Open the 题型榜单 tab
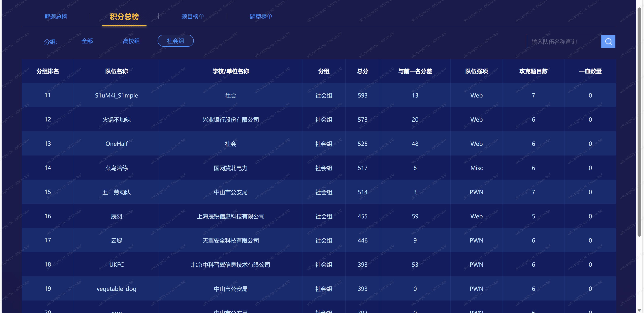Image resolution: width=644 pixels, height=313 pixels. click(261, 17)
